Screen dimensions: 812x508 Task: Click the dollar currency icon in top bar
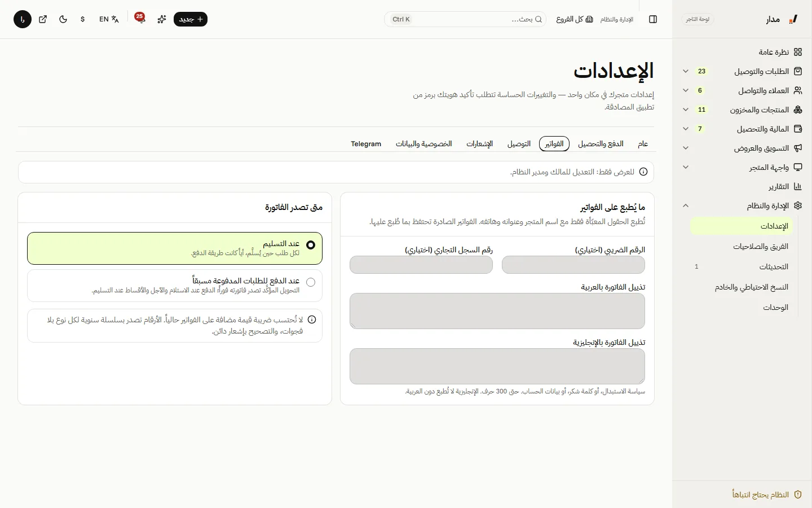tap(83, 19)
